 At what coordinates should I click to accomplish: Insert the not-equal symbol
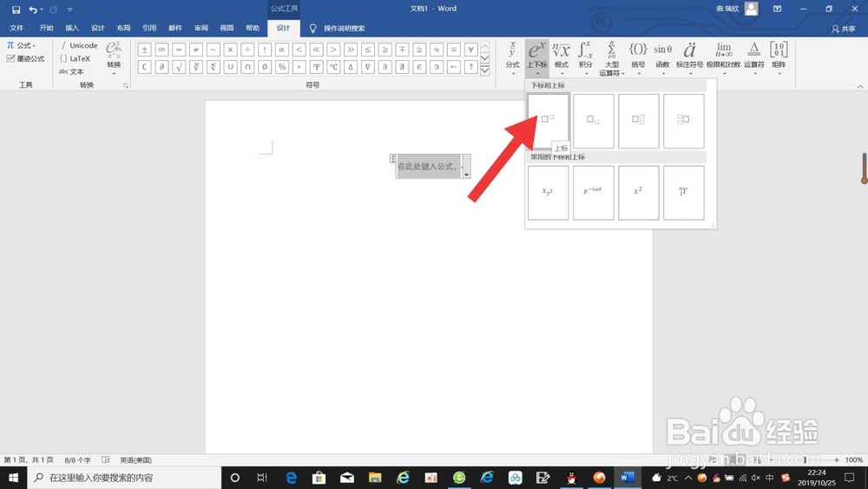[x=196, y=50]
